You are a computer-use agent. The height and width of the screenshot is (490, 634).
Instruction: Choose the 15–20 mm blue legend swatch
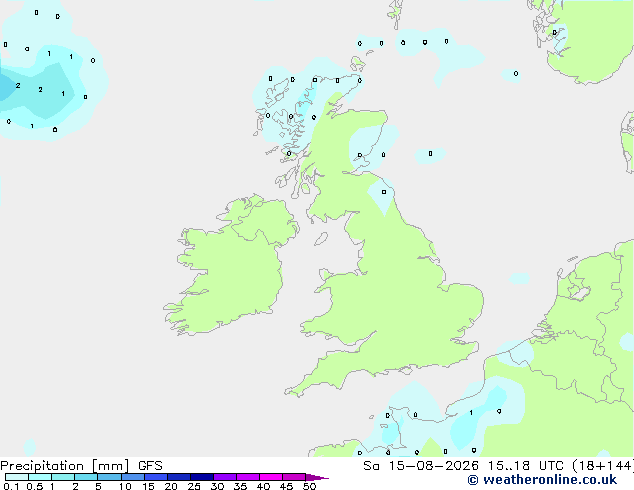tap(156, 477)
